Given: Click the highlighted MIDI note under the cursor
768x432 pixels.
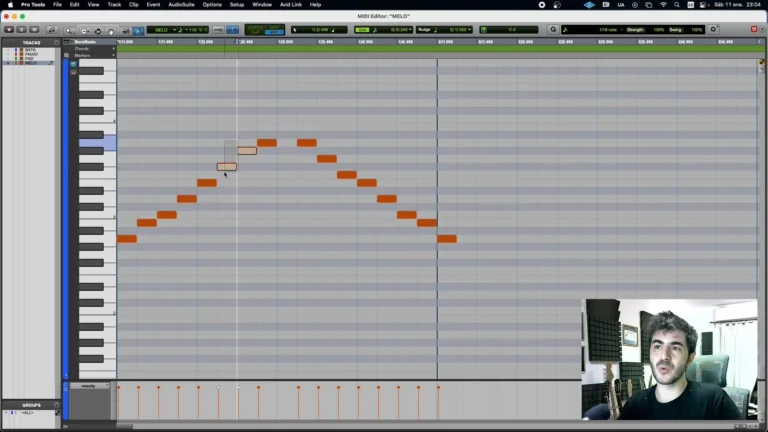Looking at the screenshot, I should (x=227, y=167).
